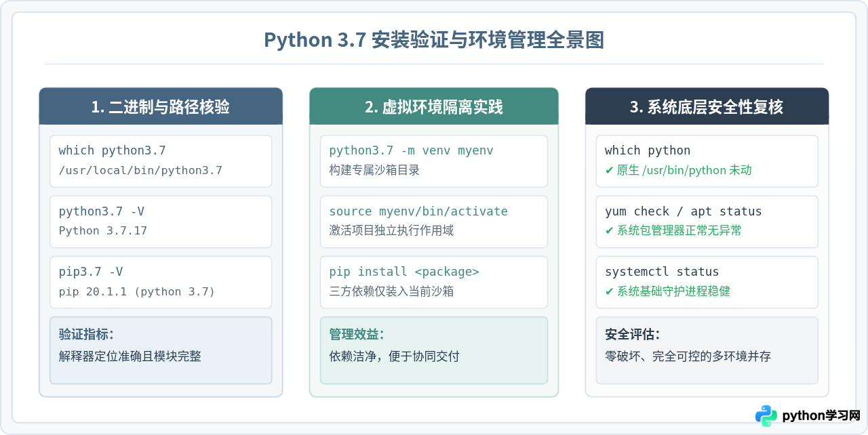
Task: Select the command yum check / apt status
Action: tap(684, 211)
